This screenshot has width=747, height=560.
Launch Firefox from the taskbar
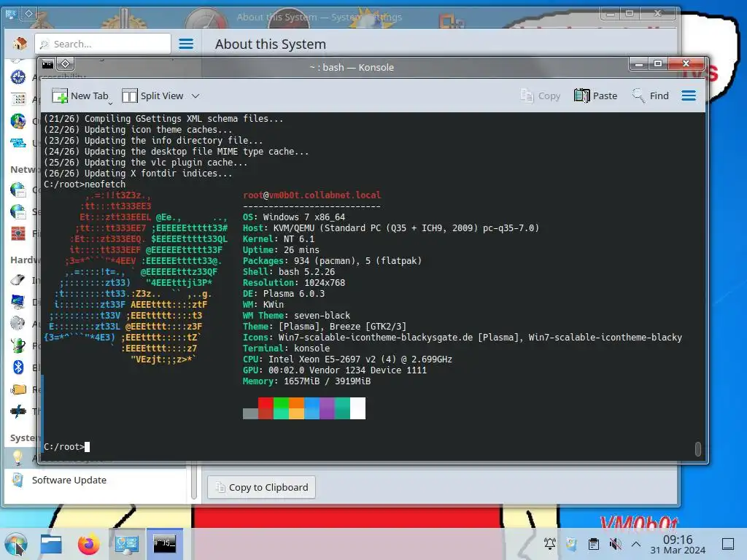[x=88, y=544]
